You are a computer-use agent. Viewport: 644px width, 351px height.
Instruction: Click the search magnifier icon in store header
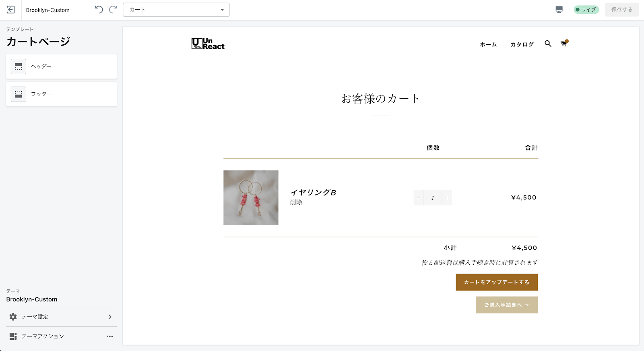548,44
